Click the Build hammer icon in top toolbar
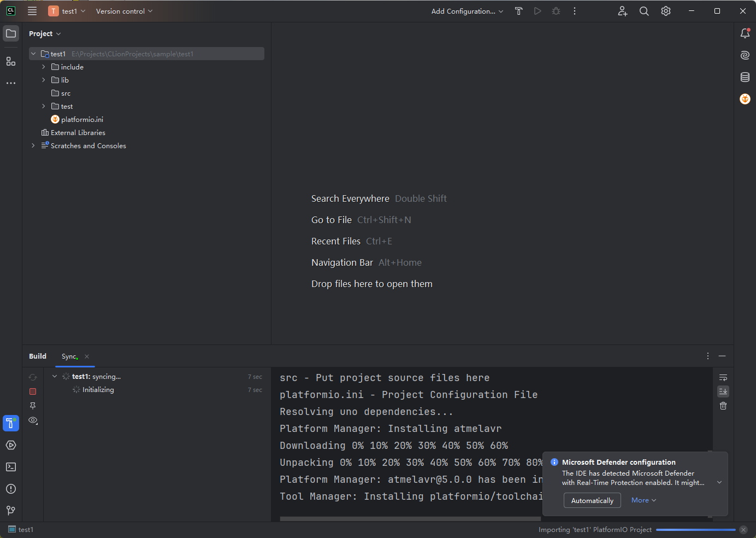Viewport: 756px width, 538px height. 519,11
